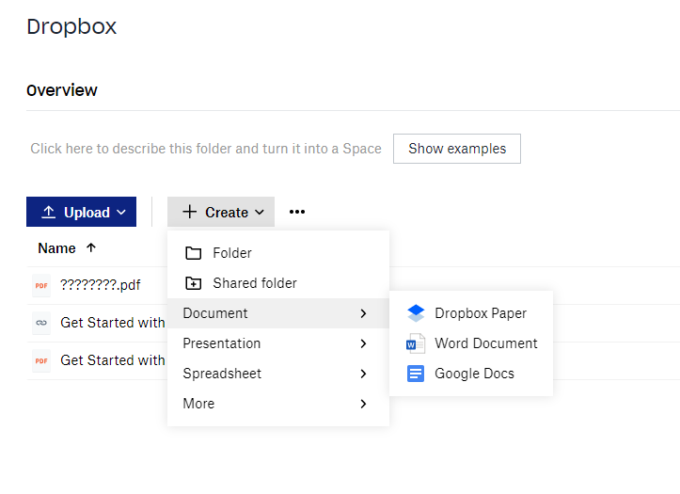Click the Create button label

coord(226,212)
